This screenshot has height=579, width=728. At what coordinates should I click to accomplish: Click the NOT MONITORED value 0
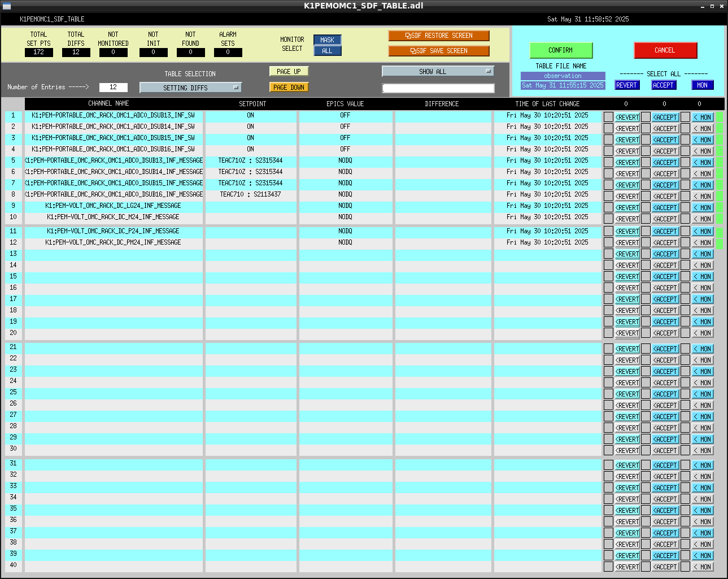(114, 52)
